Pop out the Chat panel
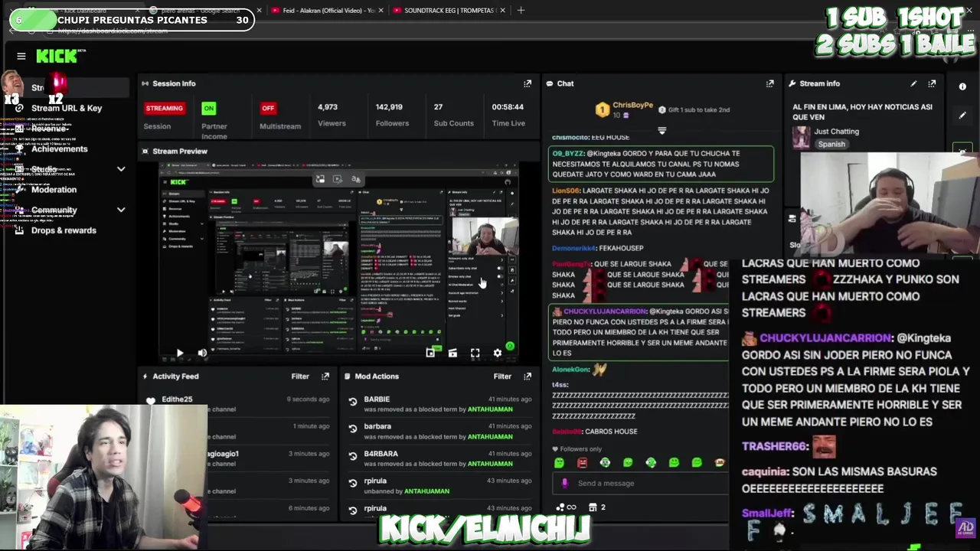The image size is (980, 551). pyautogui.click(x=769, y=83)
